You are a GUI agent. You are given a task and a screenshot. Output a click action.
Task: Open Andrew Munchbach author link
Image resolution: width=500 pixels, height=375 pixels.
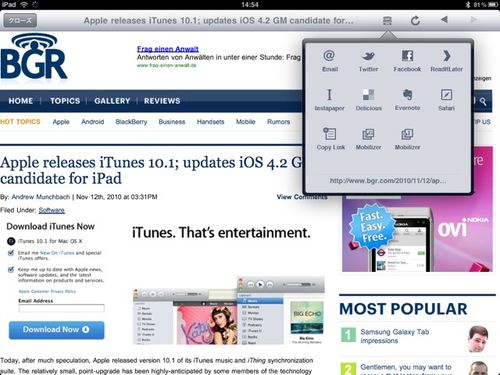click(x=41, y=197)
